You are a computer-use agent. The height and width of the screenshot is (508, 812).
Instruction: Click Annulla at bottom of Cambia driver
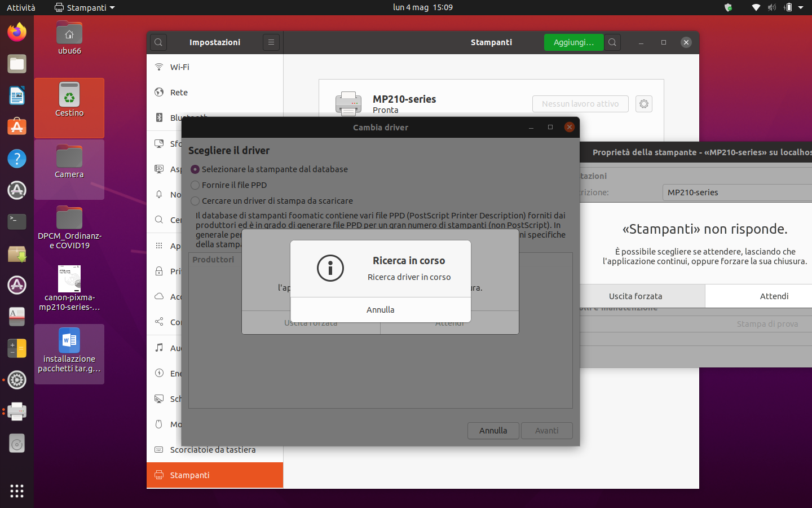tap(493, 431)
